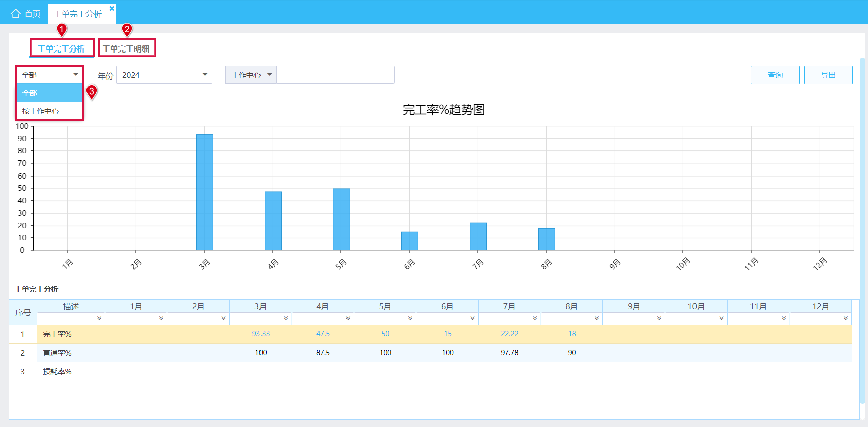
Task: Open filter chevron under 3月 column
Action: pyautogui.click(x=286, y=318)
